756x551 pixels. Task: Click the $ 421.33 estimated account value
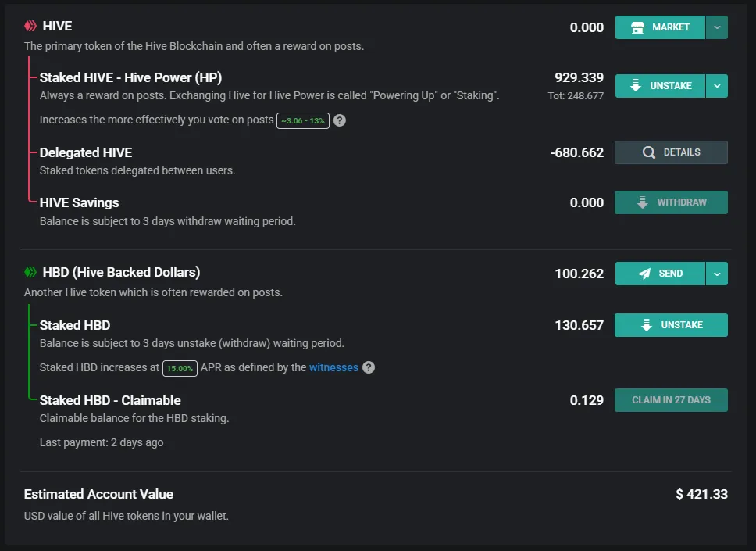(x=701, y=494)
